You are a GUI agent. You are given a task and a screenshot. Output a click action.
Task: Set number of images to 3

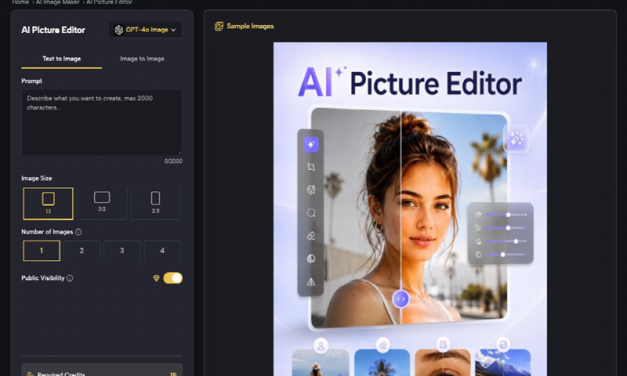click(x=122, y=251)
